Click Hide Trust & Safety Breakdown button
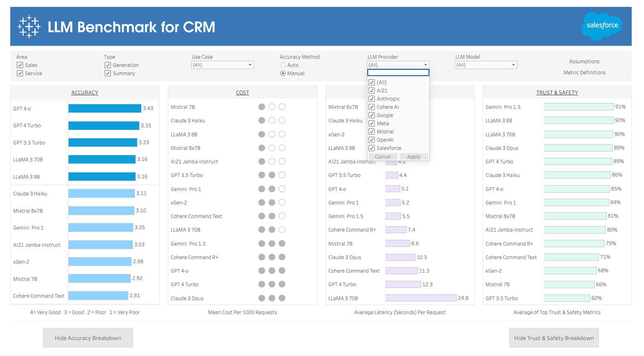 click(x=554, y=338)
